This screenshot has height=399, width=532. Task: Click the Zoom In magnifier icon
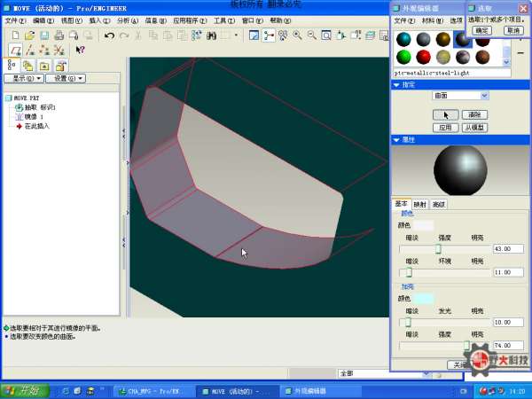click(x=297, y=35)
